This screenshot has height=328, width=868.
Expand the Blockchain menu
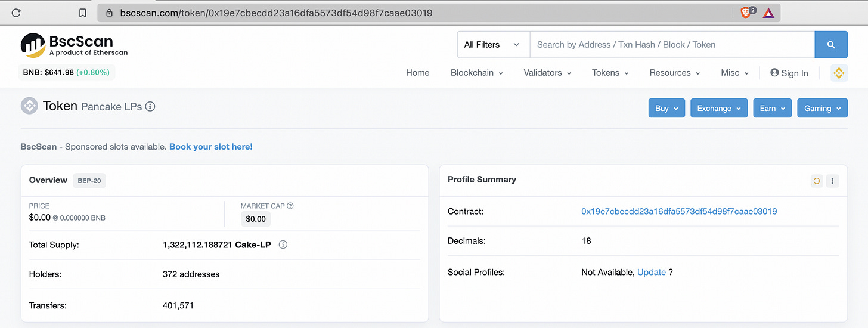(477, 73)
